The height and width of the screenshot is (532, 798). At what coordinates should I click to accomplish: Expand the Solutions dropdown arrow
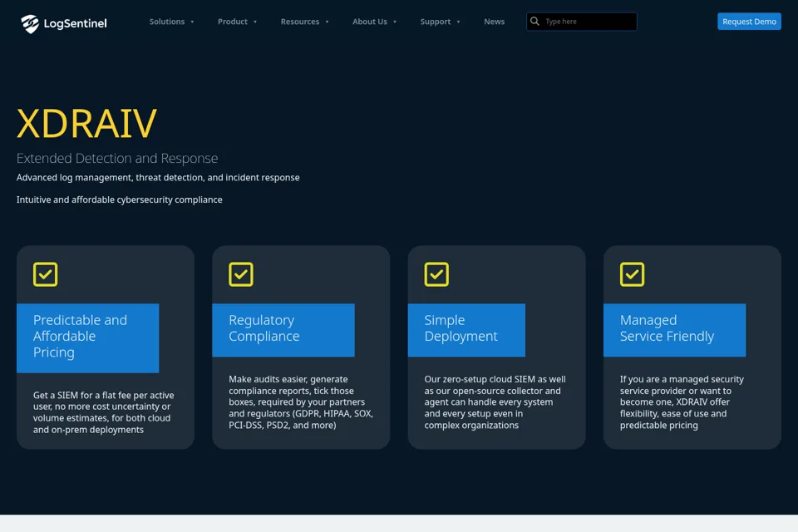coord(192,22)
